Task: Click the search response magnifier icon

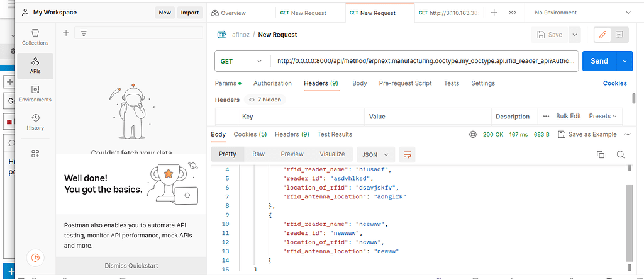Action: [620, 154]
